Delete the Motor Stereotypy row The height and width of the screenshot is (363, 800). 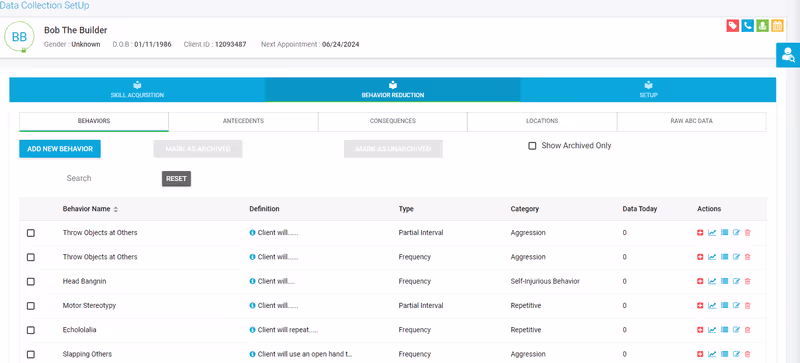747,306
